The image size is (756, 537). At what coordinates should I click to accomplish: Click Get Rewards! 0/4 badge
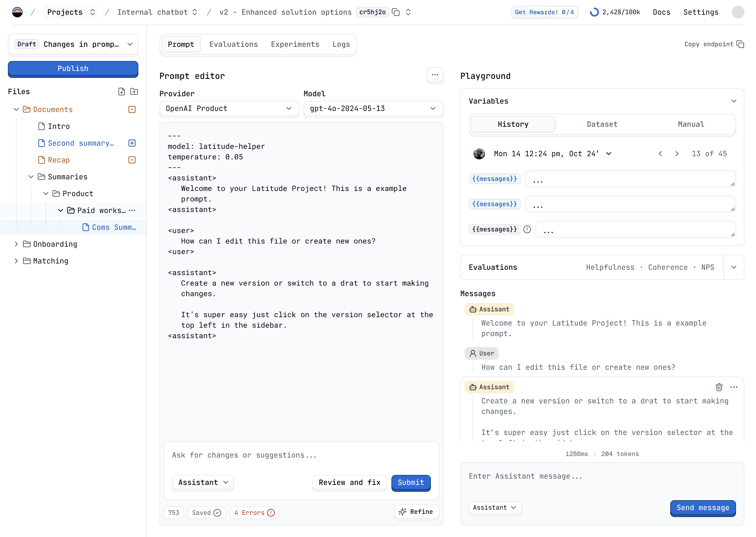click(x=544, y=12)
